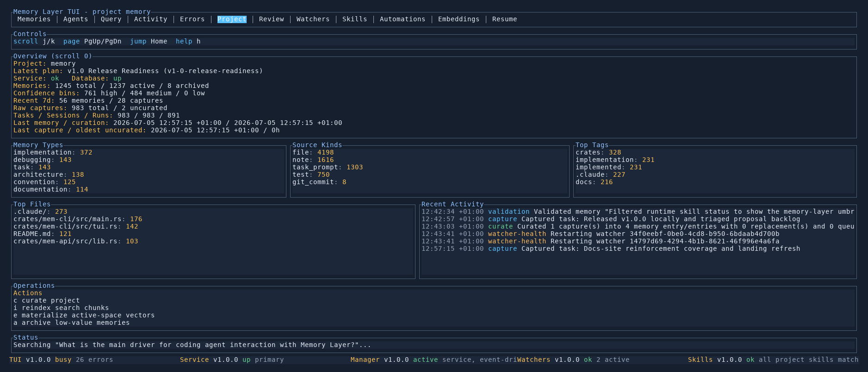Viewport: 868px width, 372px height.
Task: Select the Embeddings tab
Action: click(459, 19)
